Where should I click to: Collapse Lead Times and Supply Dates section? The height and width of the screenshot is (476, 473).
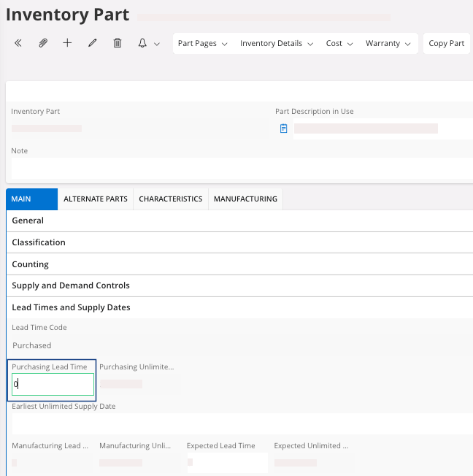(x=71, y=307)
